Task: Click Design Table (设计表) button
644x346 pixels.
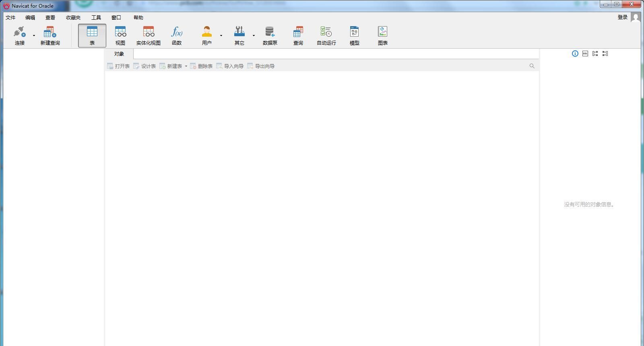Action: [x=144, y=66]
